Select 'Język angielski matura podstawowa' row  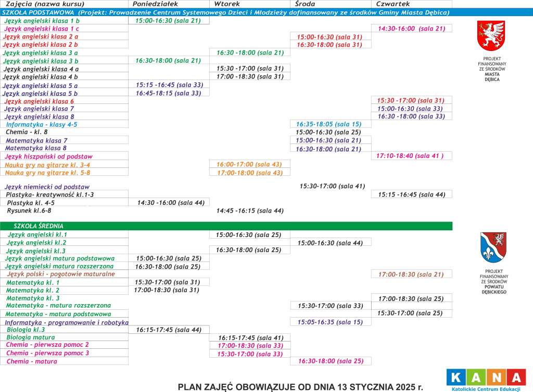(x=60, y=258)
